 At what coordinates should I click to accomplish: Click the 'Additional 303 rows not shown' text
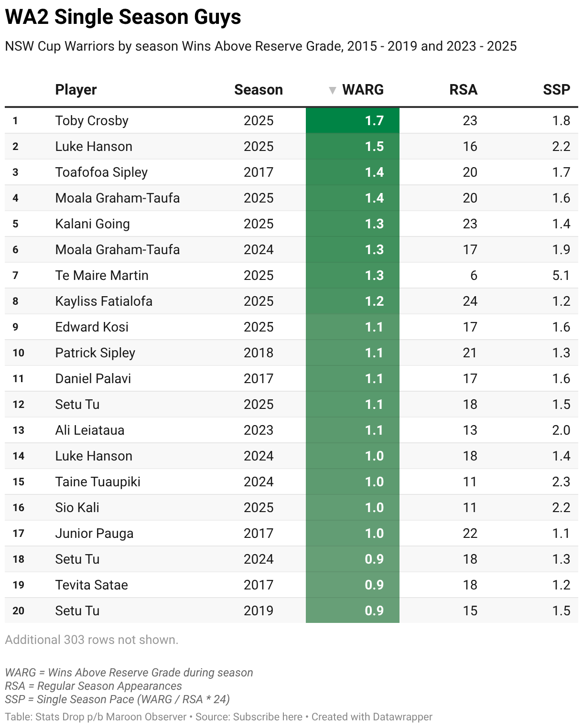tap(91, 640)
